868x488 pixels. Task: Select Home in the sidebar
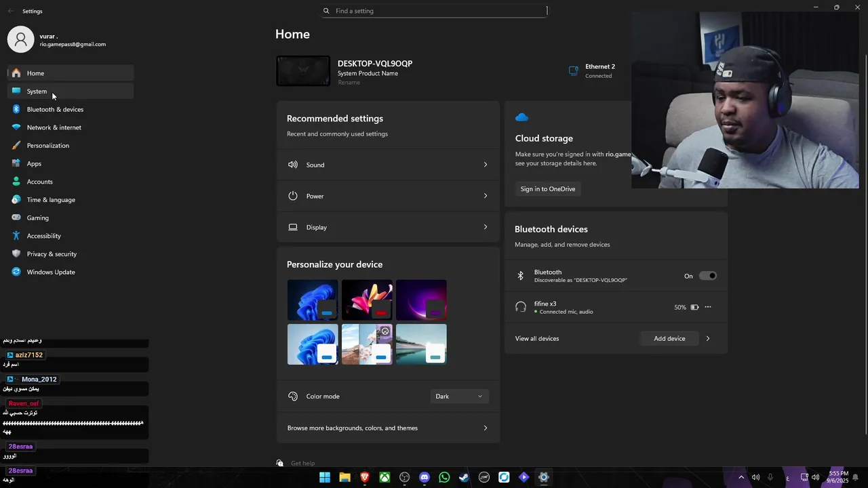[71, 73]
